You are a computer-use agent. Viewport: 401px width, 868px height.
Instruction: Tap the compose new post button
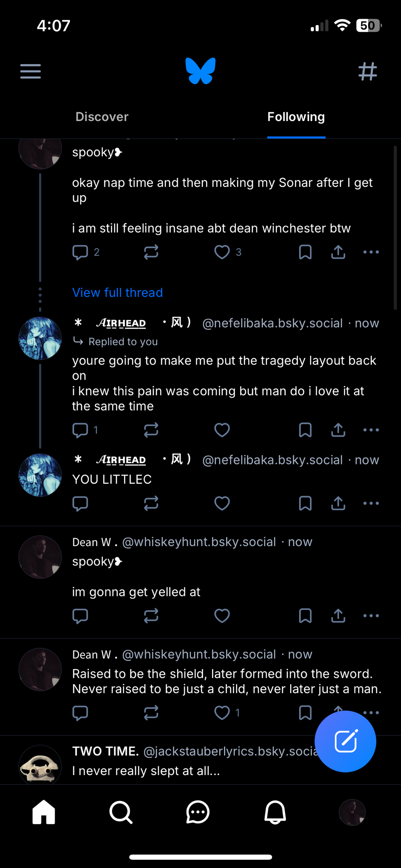tap(345, 741)
